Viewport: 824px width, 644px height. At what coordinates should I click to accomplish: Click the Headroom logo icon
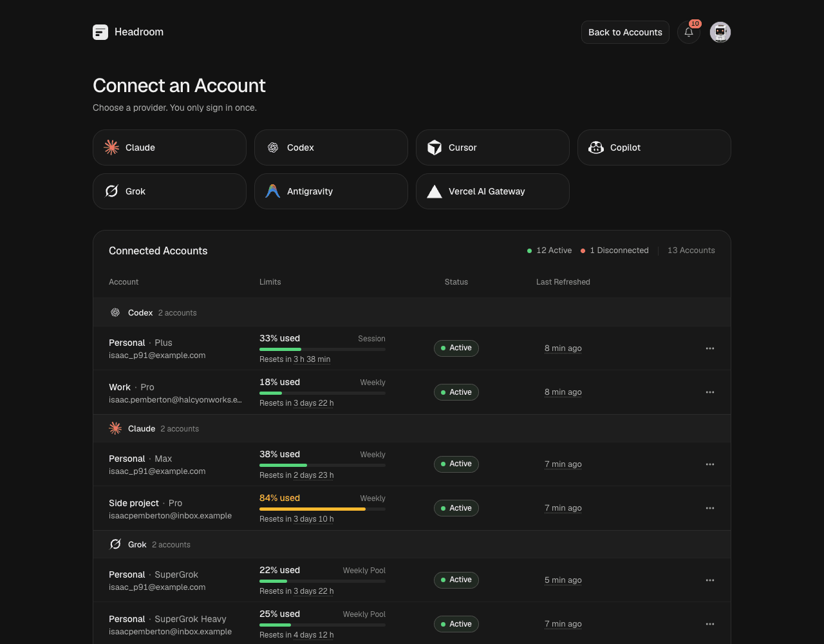click(x=100, y=32)
